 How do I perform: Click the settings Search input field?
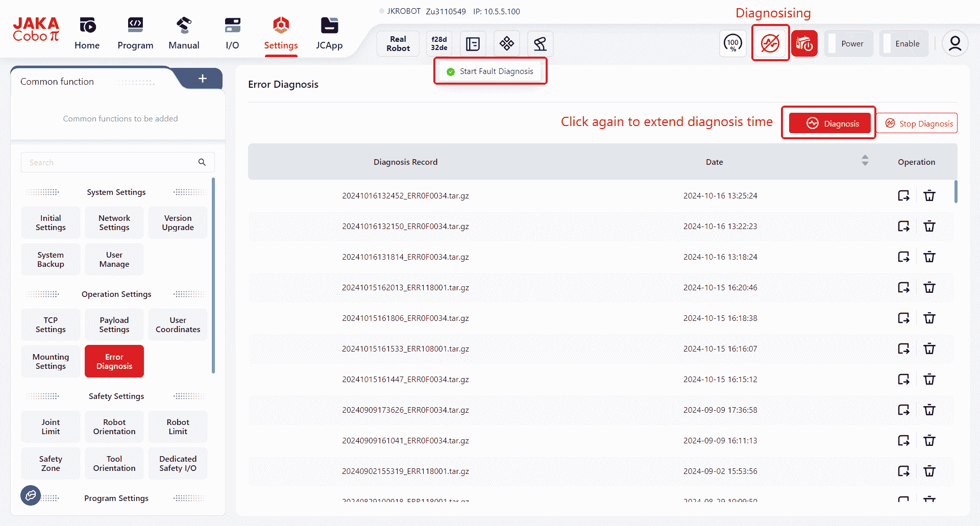click(x=110, y=163)
